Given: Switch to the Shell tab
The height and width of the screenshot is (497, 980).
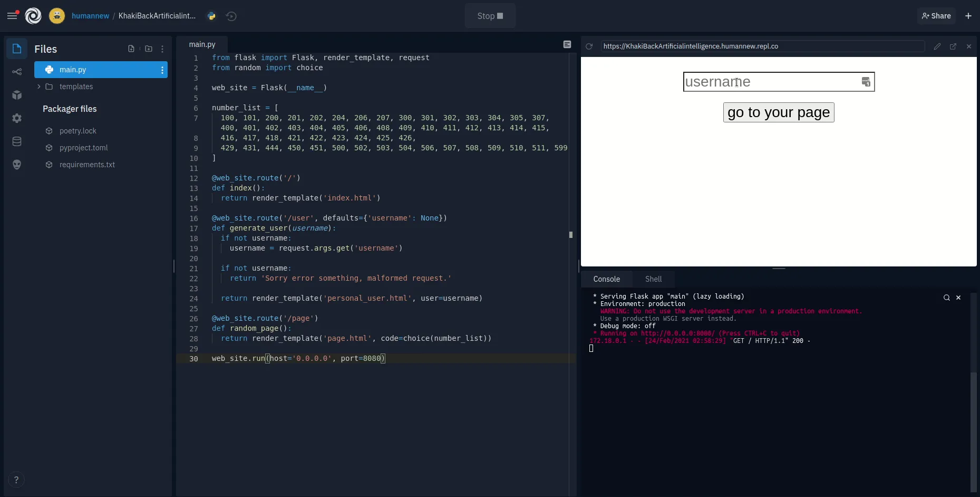Looking at the screenshot, I should click(653, 279).
